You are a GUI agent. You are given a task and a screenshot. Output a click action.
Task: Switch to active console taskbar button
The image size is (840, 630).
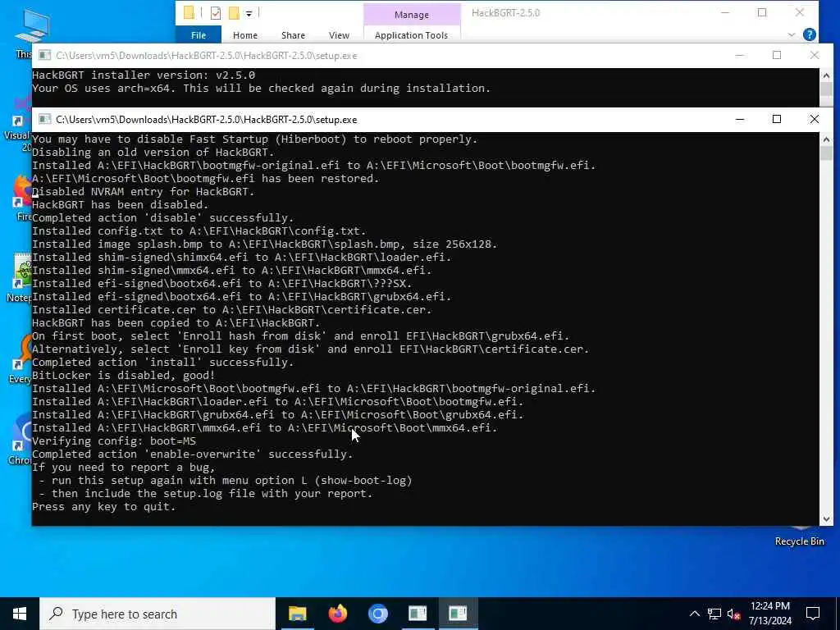coord(458,614)
